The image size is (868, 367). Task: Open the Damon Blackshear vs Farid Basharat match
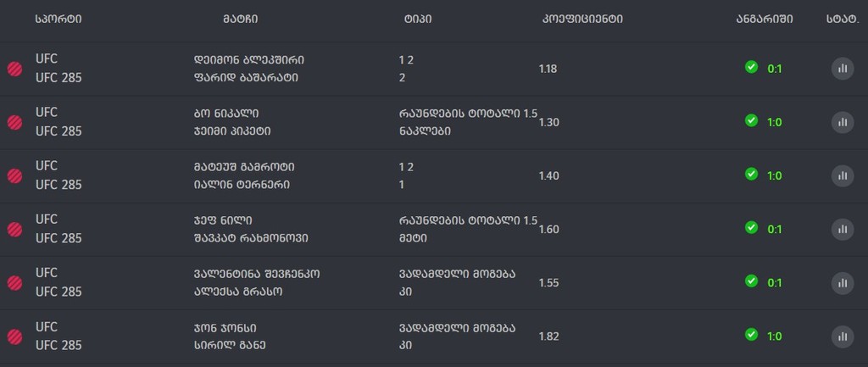coord(248,69)
